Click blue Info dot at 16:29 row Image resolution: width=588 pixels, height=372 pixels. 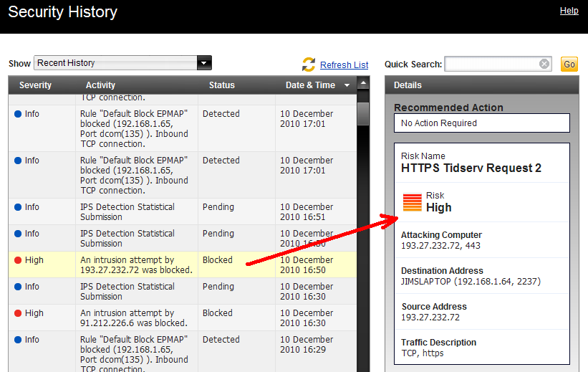(x=18, y=340)
